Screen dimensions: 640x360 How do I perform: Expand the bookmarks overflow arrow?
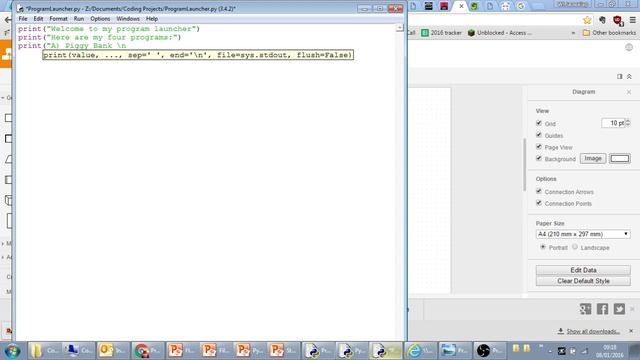[x=573, y=33]
